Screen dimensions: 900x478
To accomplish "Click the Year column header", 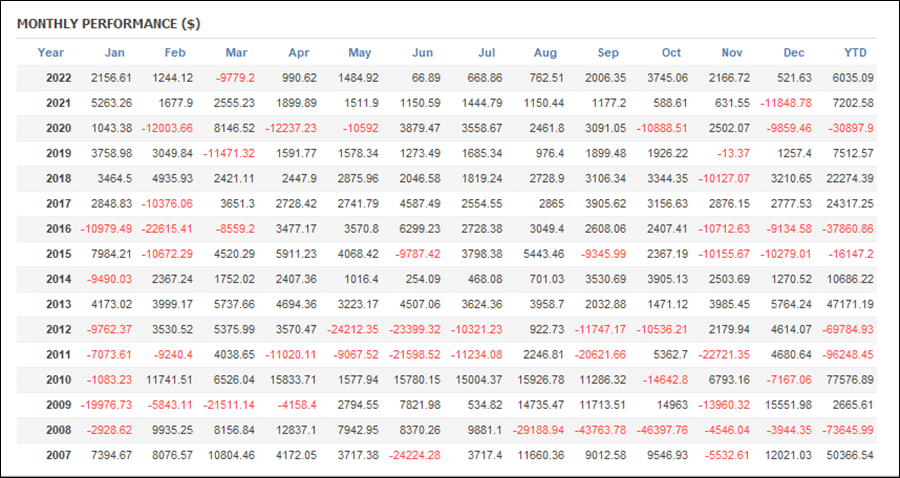I will click(x=51, y=53).
